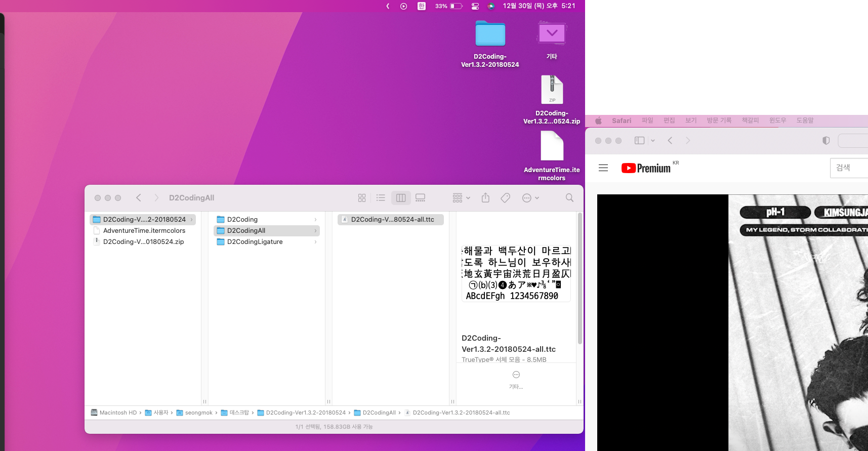
Task: Go forward in Finder window
Action: 156,198
